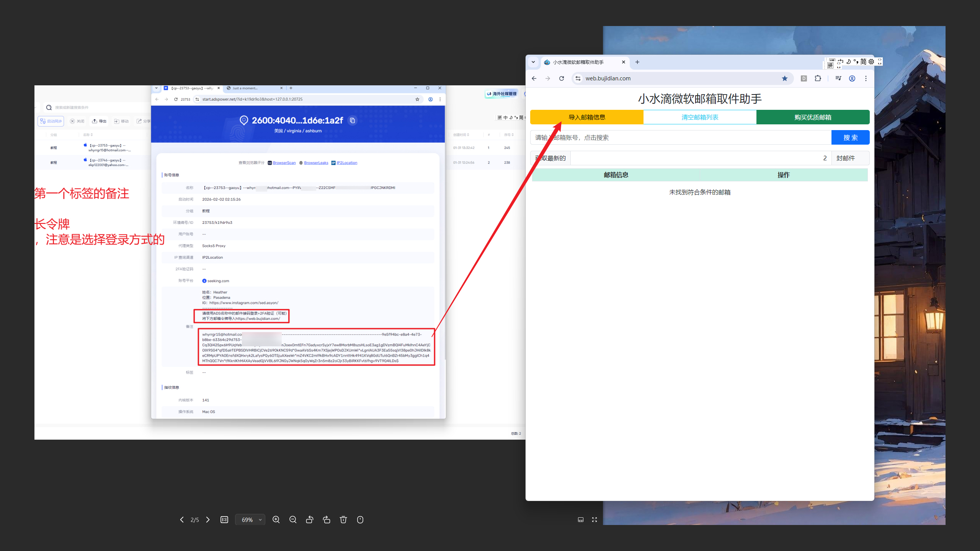Go to the previous image
Screen dimensions: 980x551
pyautogui.click(x=182, y=520)
